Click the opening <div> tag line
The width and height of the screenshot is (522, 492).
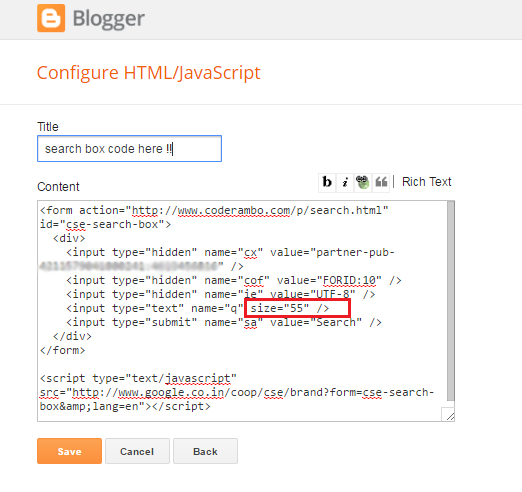pos(69,238)
